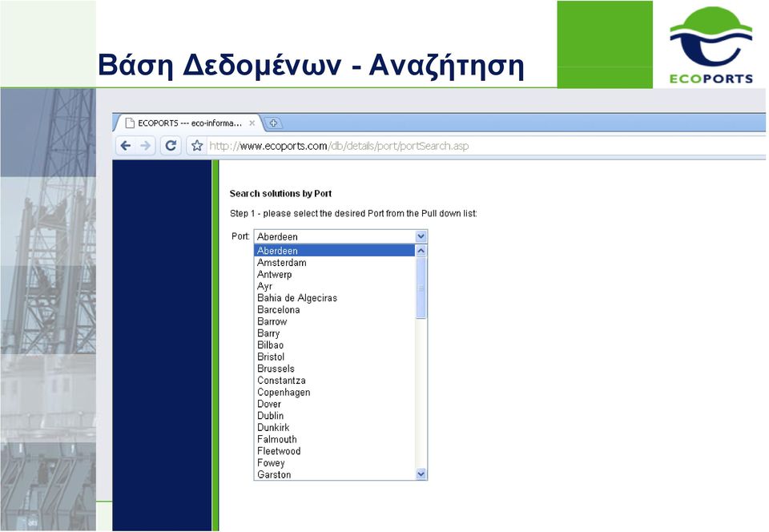Choose Dover from the port list
This screenshot has width=769, height=532.
click(335, 404)
